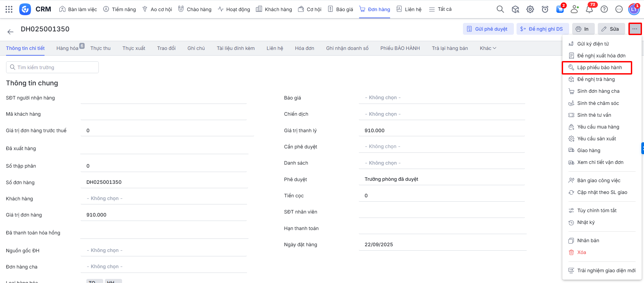Open the Chiến dịch dropdown field
This screenshot has height=283, width=644.
point(442,114)
